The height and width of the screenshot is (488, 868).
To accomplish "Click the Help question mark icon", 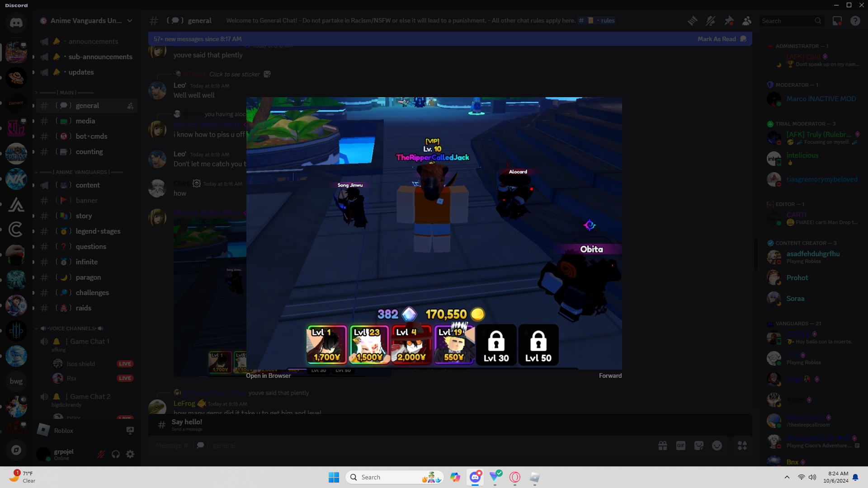I will (x=855, y=21).
